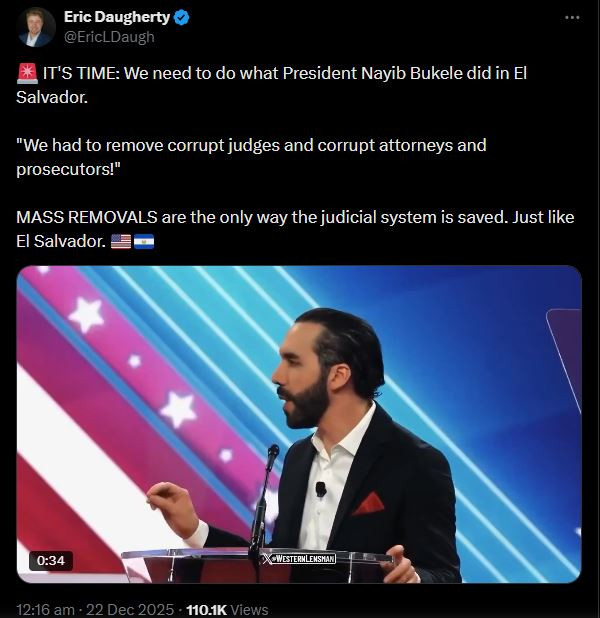
Task: Open the three-dot more options menu
Action: tap(572, 17)
